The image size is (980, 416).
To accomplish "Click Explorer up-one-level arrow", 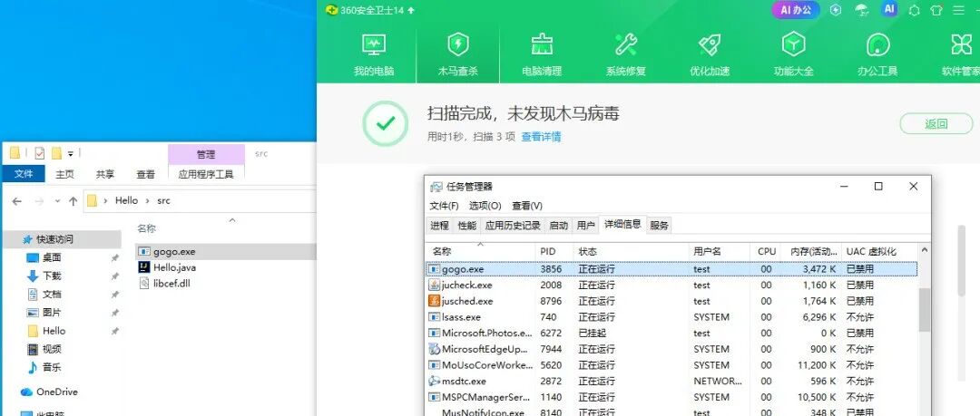I will 73,201.
